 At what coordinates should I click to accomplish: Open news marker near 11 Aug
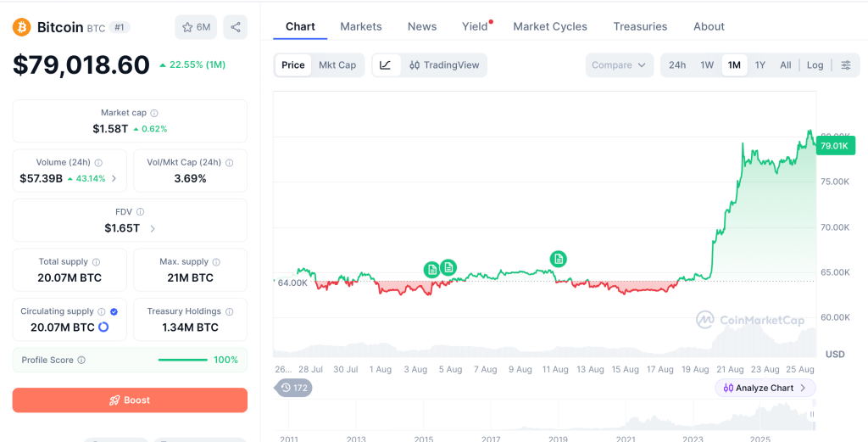click(558, 258)
